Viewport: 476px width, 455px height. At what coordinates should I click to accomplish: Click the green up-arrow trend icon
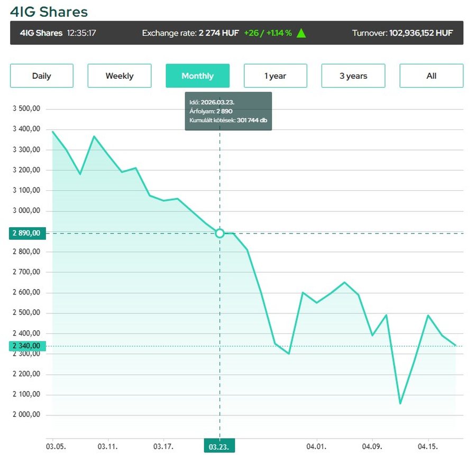(x=301, y=33)
